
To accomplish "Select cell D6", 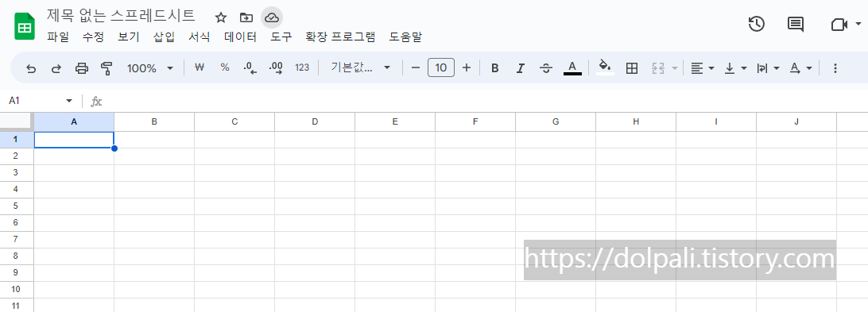I will click(315, 223).
